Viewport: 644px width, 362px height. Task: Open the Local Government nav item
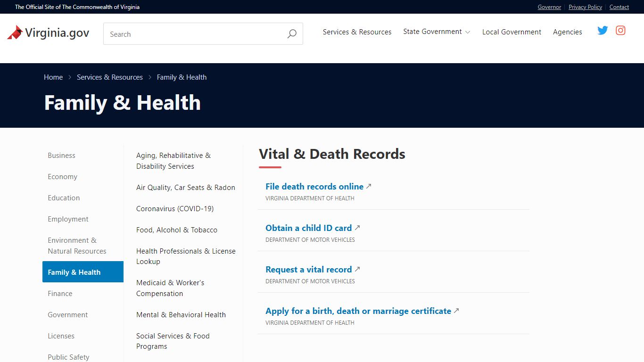[x=512, y=32]
